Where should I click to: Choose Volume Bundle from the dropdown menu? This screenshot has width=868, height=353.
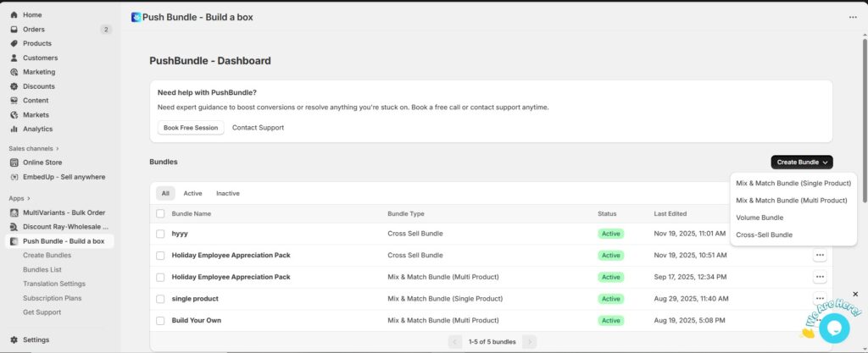[x=759, y=218]
